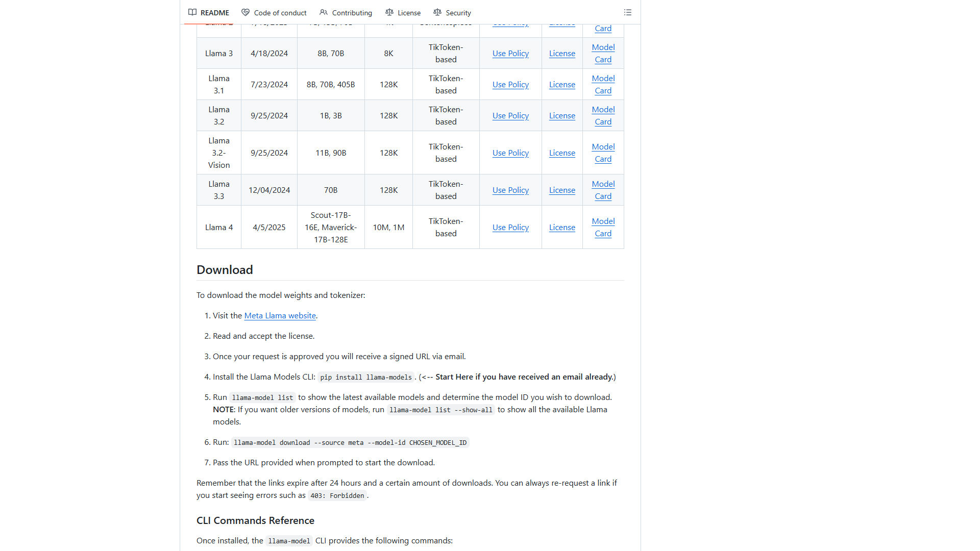
Task: Open Model Card for Llama 3.2-Vision
Action: click(603, 153)
